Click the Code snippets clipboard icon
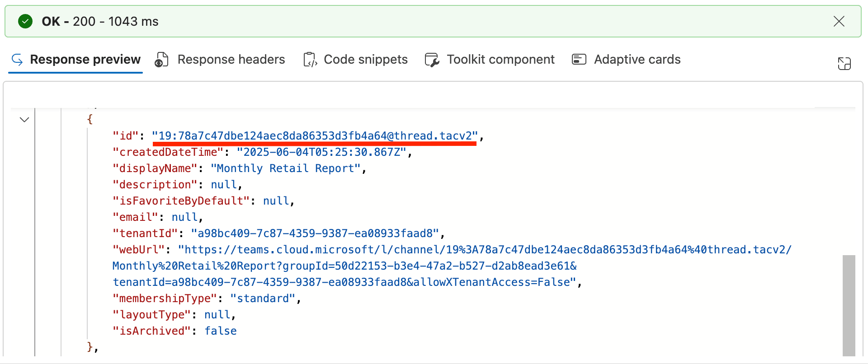 coord(310,60)
